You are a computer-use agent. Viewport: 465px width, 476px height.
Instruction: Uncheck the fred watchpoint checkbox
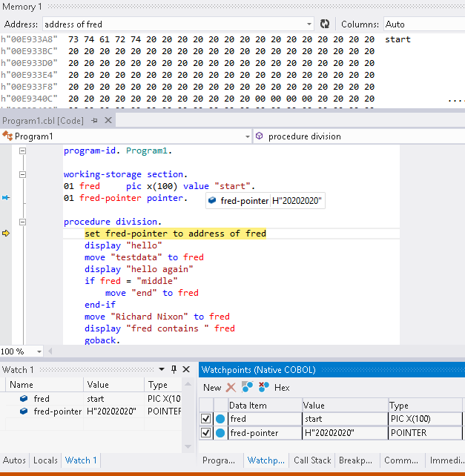206,419
